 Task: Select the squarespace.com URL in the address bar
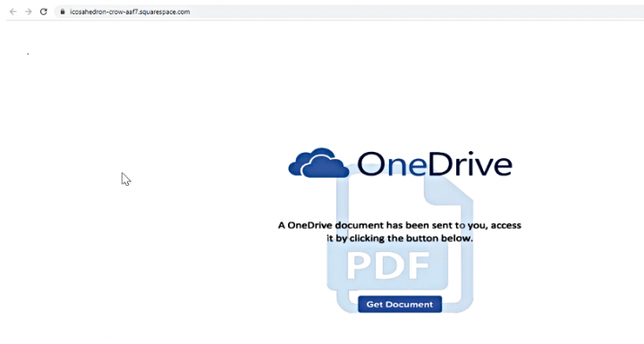tap(130, 12)
